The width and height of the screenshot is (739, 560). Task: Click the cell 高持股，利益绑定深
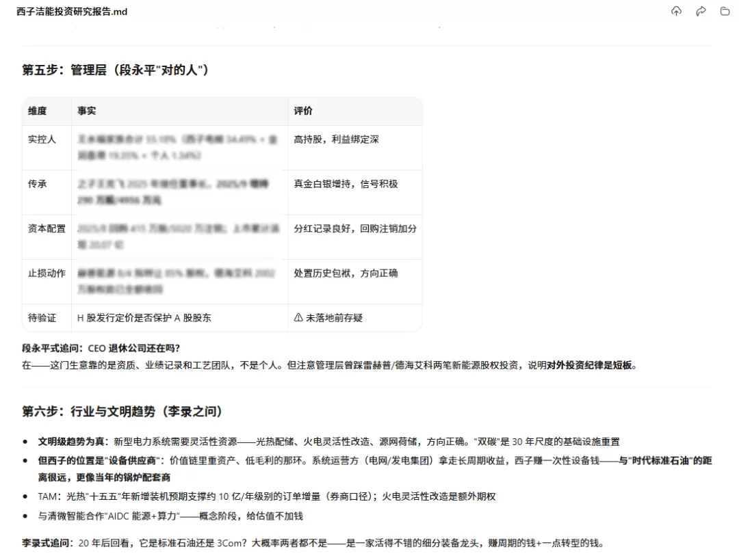337,139
